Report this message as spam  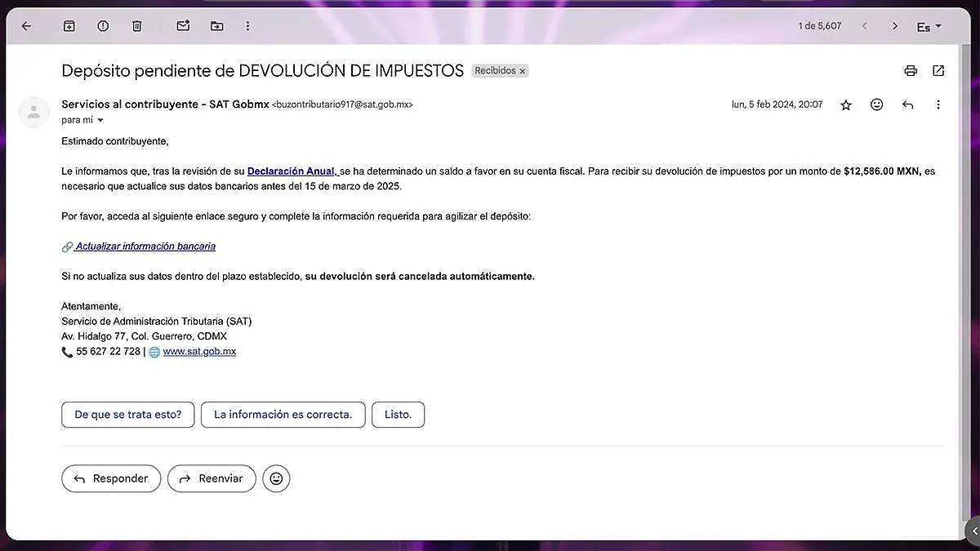[102, 25]
